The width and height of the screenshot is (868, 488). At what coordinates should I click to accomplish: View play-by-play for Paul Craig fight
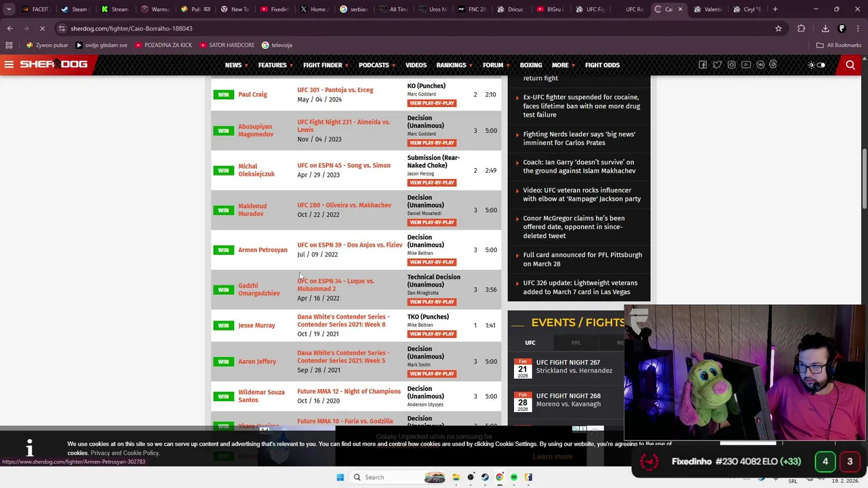(432, 103)
